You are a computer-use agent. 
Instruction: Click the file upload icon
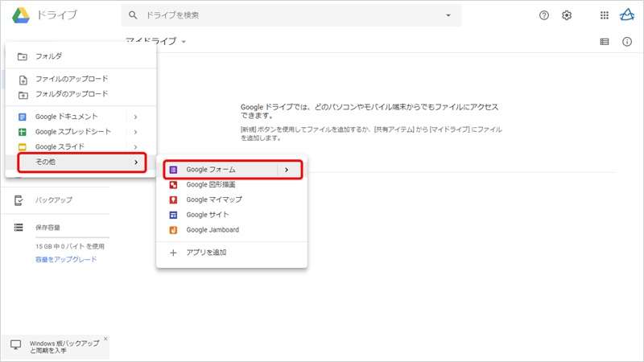click(x=23, y=80)
